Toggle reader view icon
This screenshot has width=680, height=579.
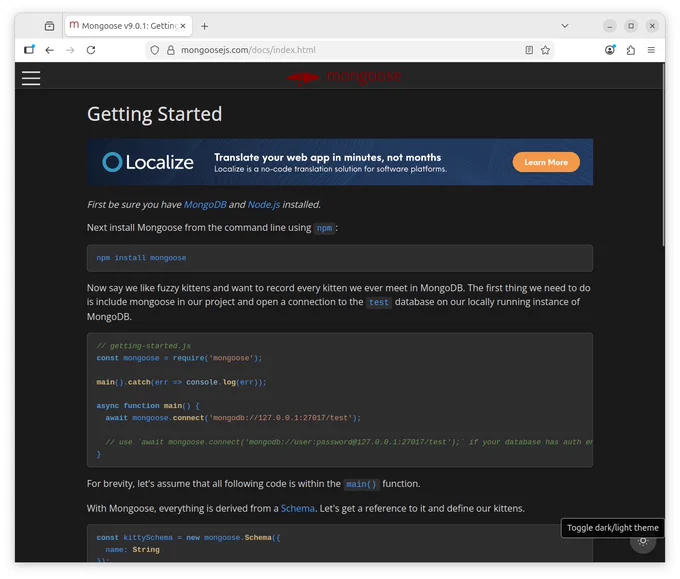pyautogui.click(x=529, y=50)
